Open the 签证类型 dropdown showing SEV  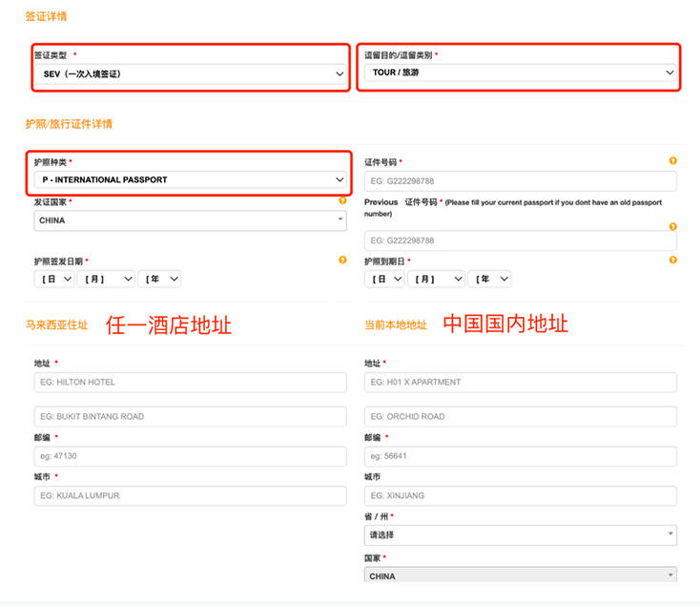[x=191, y=73]
